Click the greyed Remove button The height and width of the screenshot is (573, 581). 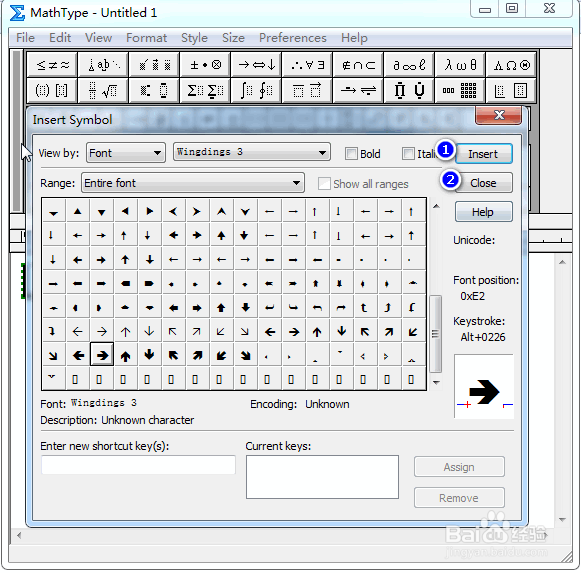(x=459, y=497)
